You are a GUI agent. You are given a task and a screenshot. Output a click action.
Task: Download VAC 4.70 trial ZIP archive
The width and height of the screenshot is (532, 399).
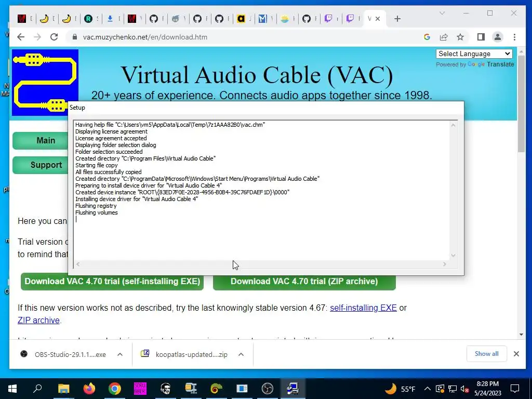[x=304, y=281]
